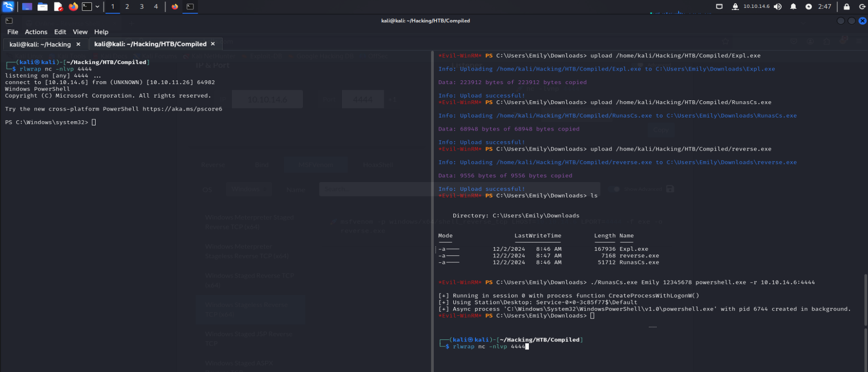Open the volume control icon
The width and height of the screenshot is (868, 372).
coord(778,7)
